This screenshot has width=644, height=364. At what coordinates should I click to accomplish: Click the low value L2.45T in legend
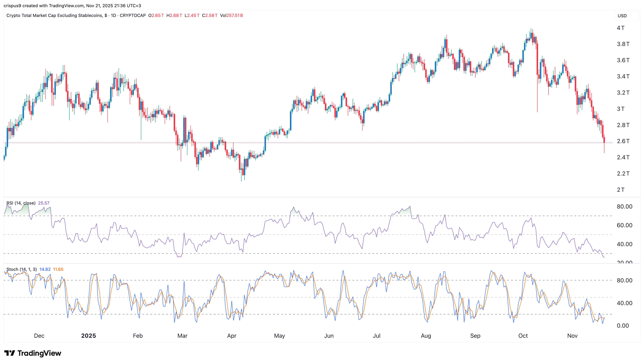coord(192,15)
